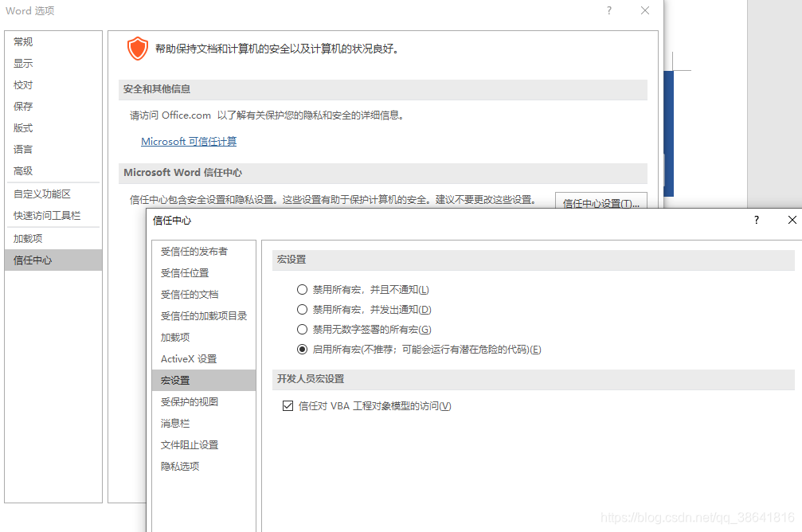Image resolution: width=802 pixels, height=532 pixels.
Task: Close the Word 选项 window
Action: [645, 10]
